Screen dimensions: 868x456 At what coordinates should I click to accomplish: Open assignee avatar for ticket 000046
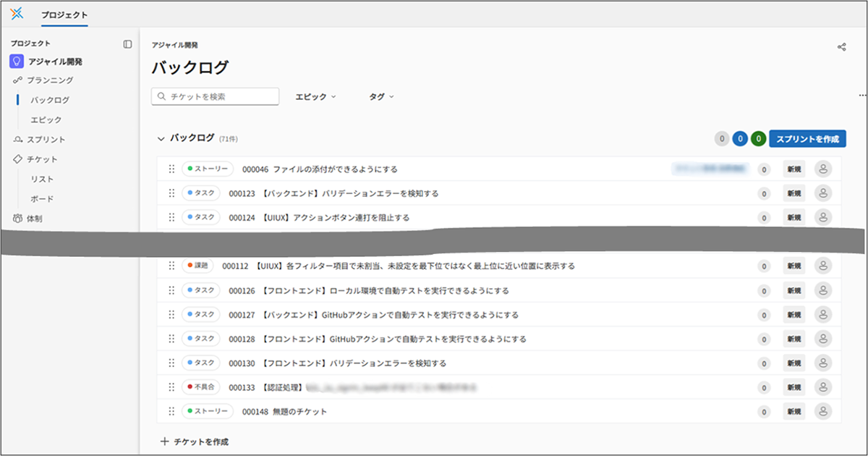pos(822,169)
